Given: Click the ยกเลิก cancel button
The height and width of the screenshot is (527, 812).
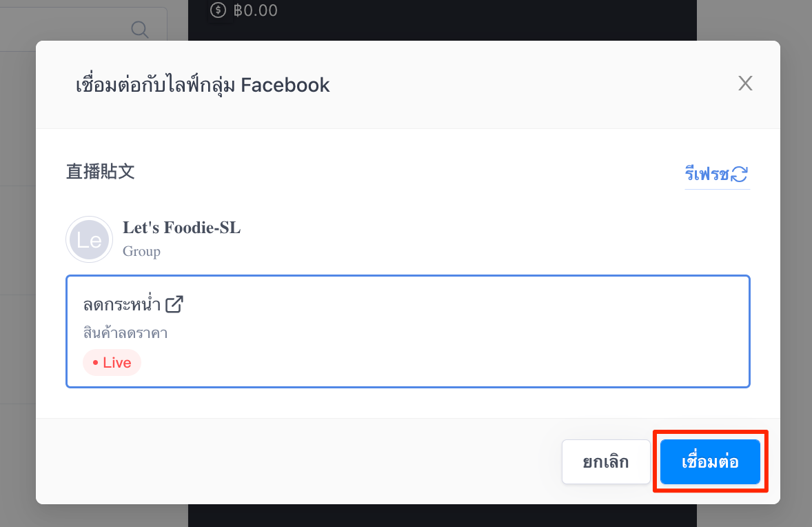Looking at the screenshot, I should coord(606,461).
